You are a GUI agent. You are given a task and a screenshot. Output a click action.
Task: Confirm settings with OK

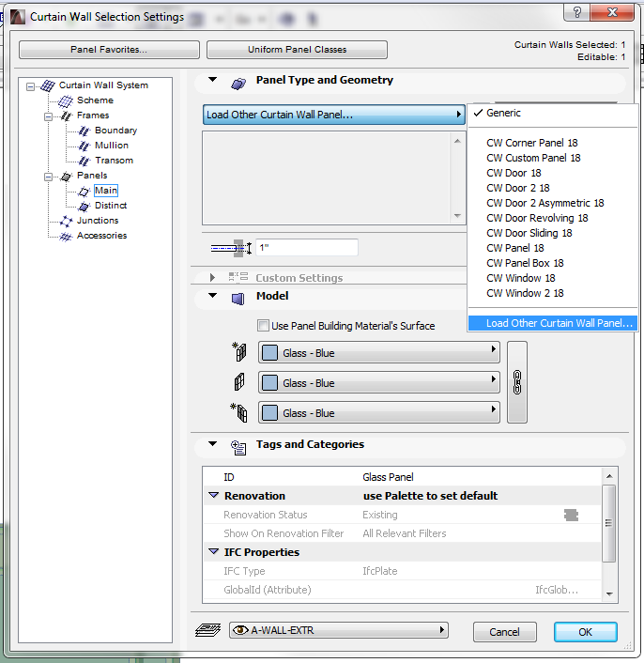tap(585, 632)
